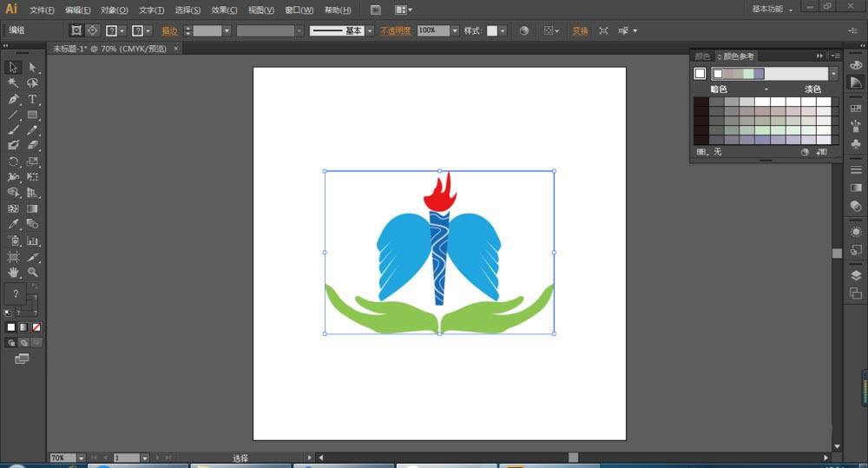Choose the Magic Wand tool

pos(13,83)
